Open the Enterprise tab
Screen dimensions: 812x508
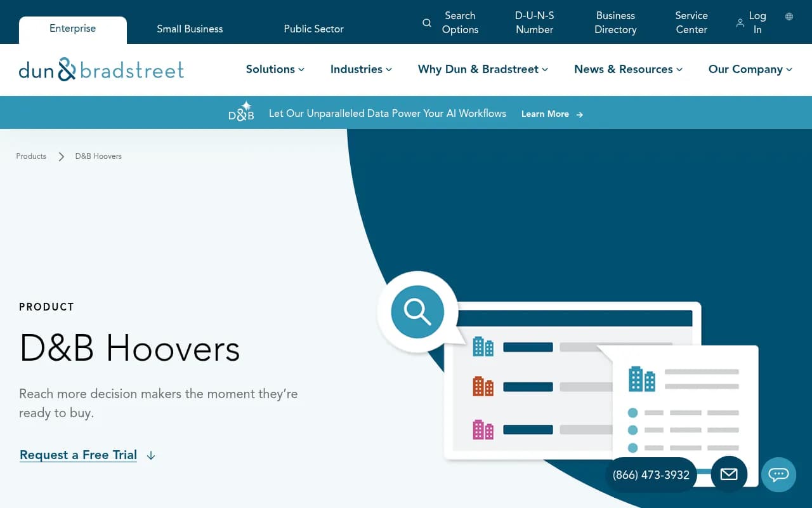pos(72,29)
